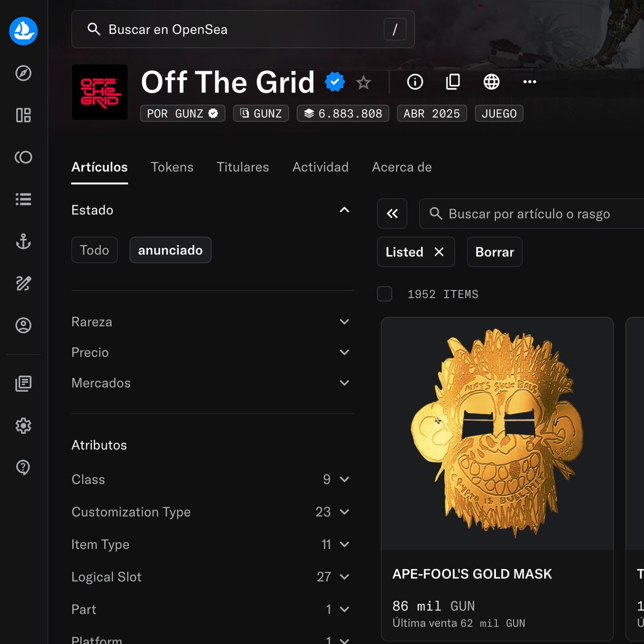Switch to the Actividad tab

click(x=320, y=167)
